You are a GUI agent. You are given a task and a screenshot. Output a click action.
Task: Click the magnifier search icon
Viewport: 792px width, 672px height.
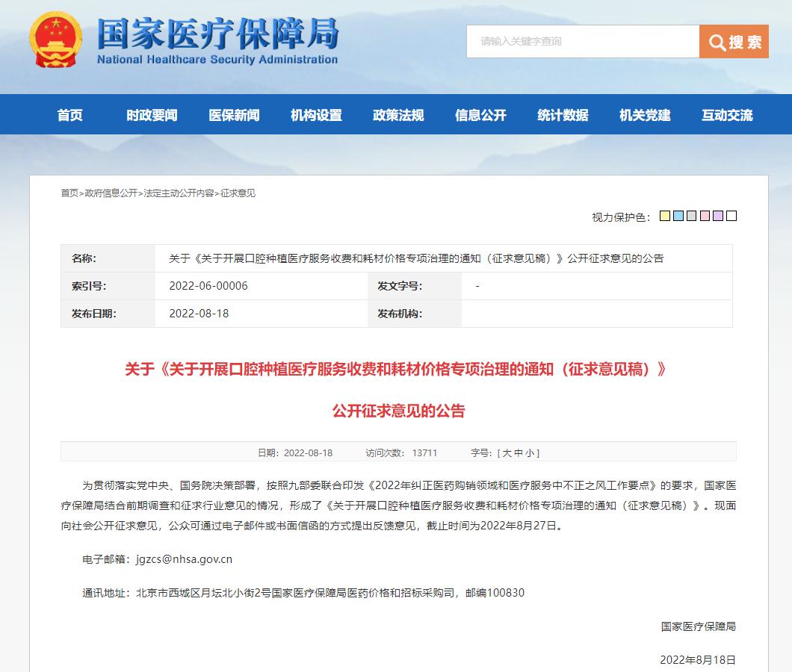tap(716, 42)
